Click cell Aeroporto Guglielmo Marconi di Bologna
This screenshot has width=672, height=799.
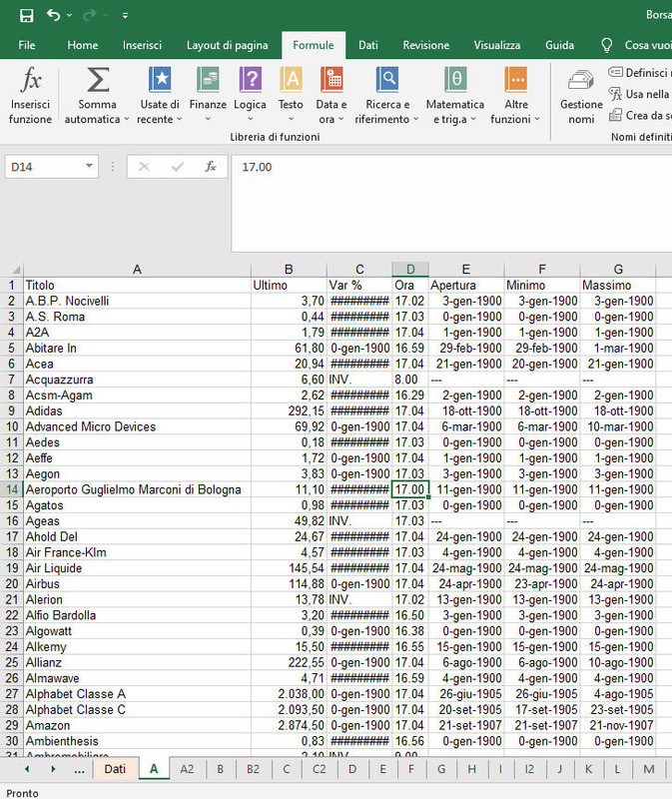click(137, 489)
